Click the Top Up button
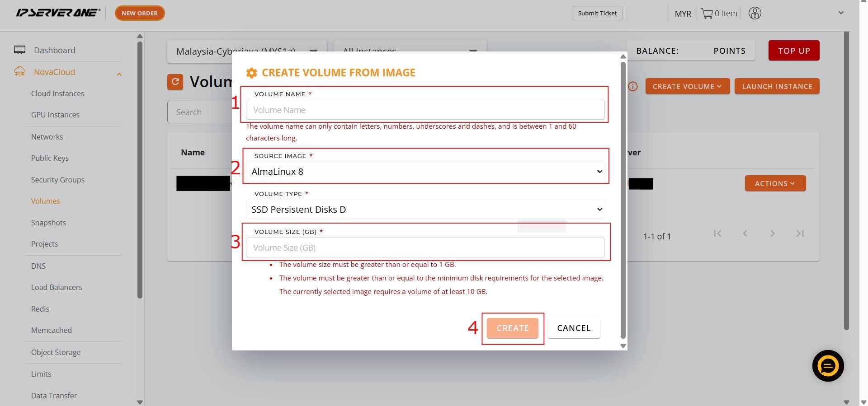868x406 pixels. (793, 51)
